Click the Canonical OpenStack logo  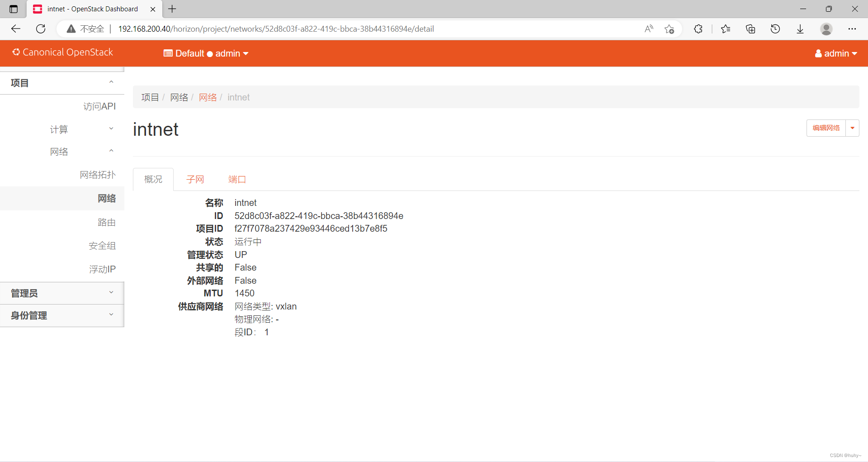[x=62, y=52]
